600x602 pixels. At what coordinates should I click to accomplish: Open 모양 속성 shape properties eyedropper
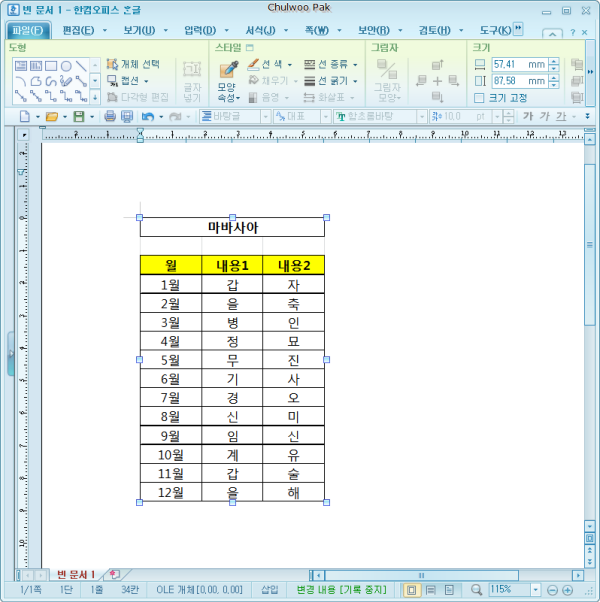tap(228, 81)
